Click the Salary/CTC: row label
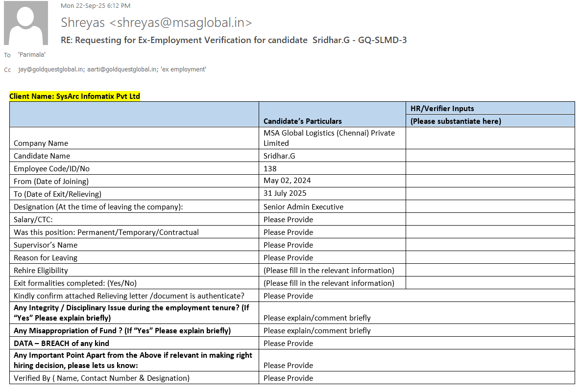581x392 pixels. (x=33, y=220)
